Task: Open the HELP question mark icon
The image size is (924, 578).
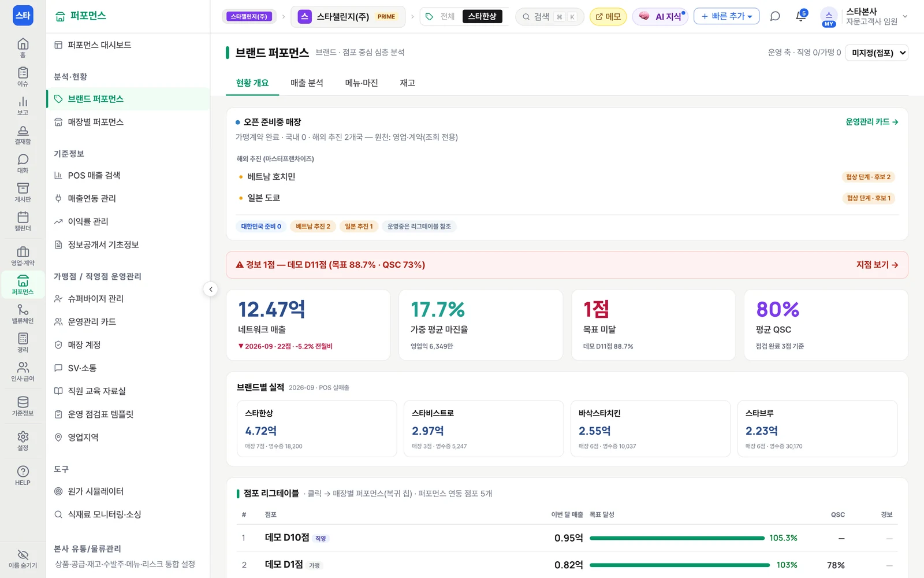Action: pos(23,475)
